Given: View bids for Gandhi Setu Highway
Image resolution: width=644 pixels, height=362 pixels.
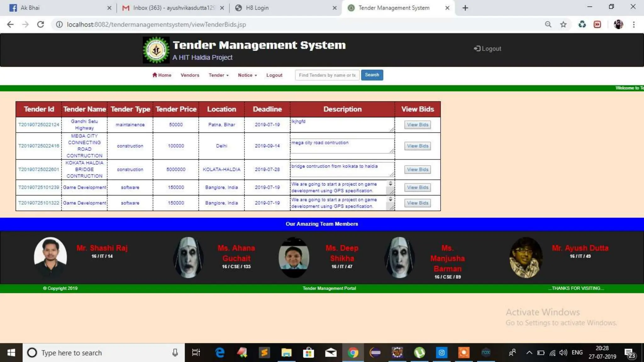Looking at the screenshot, I should (x=417, y=125).
